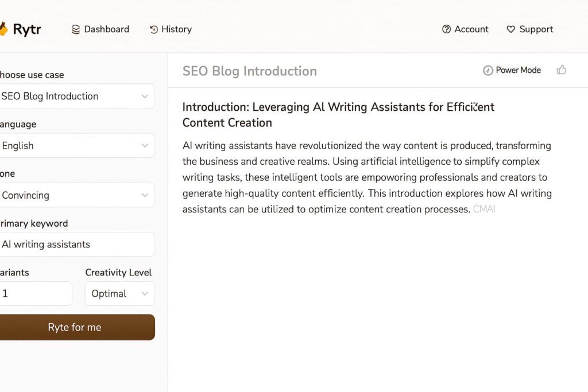The width and height of the screenshot is (588, 392).
Task: Click the 'rimary keyword' label
Action: [34, 223]
